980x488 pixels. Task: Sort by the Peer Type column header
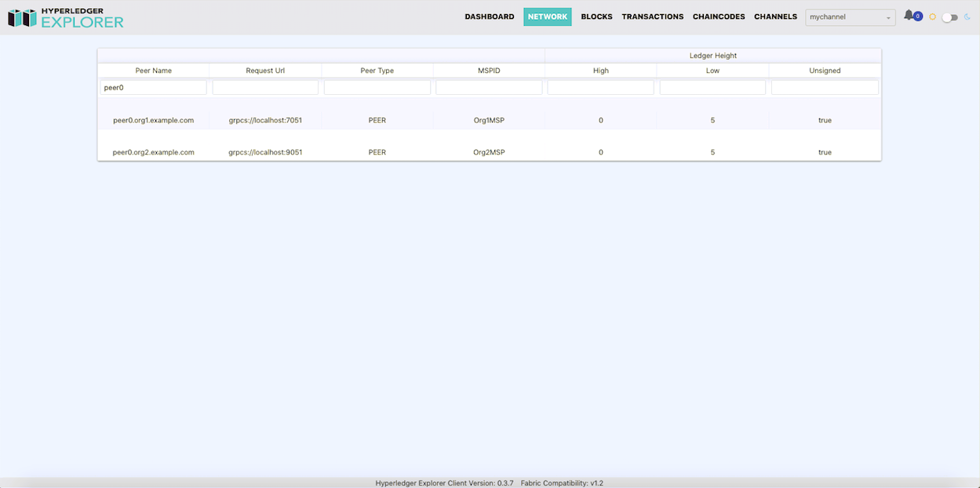click(377, 71)
